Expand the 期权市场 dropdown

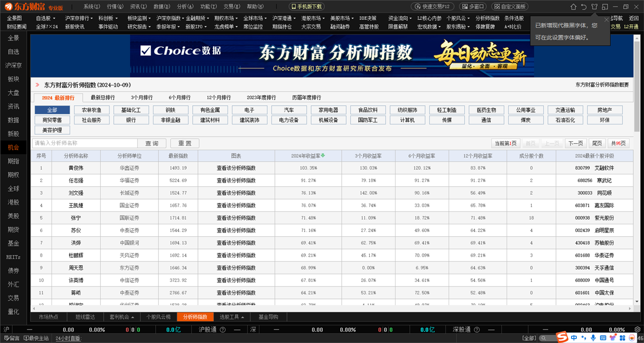pyautogui.click(x=237, y=18)
